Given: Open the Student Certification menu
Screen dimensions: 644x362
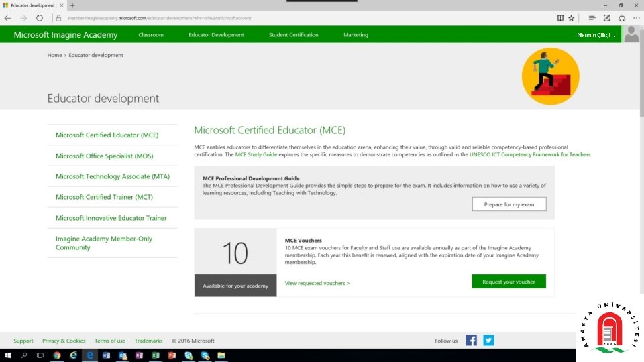Looking at the screenshot, I should click(293, 34).
